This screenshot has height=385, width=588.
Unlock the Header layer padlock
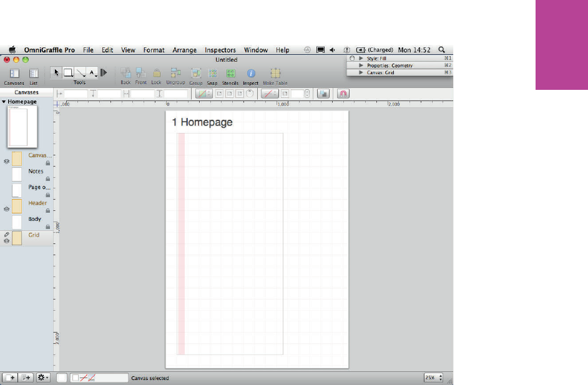pos(48,211)
